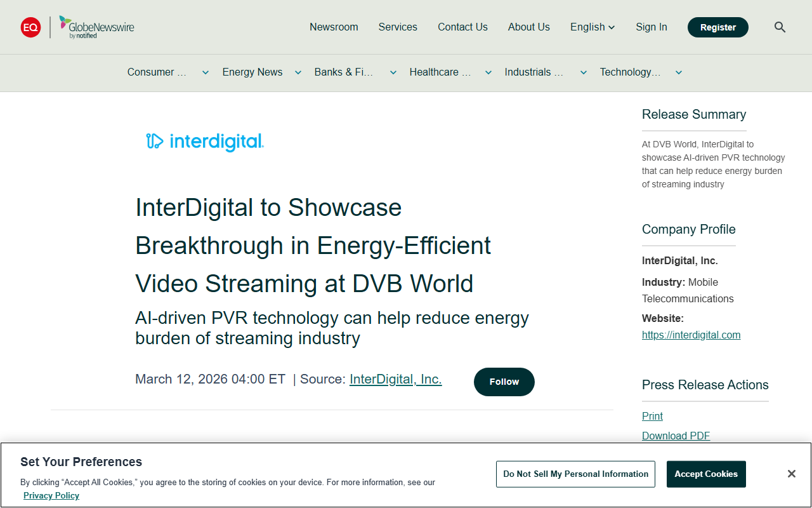Click the Press Release Actions heading
812x508 pixels.
point(705,385)
